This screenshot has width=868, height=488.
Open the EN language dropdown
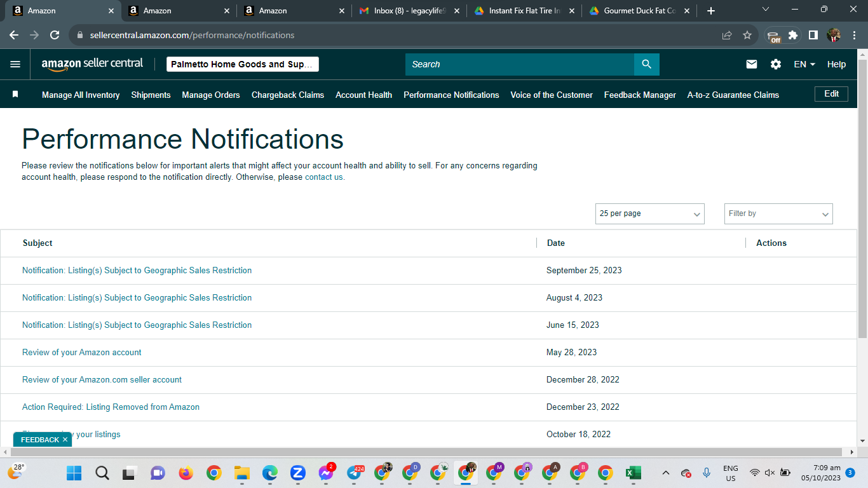[804, 64]
